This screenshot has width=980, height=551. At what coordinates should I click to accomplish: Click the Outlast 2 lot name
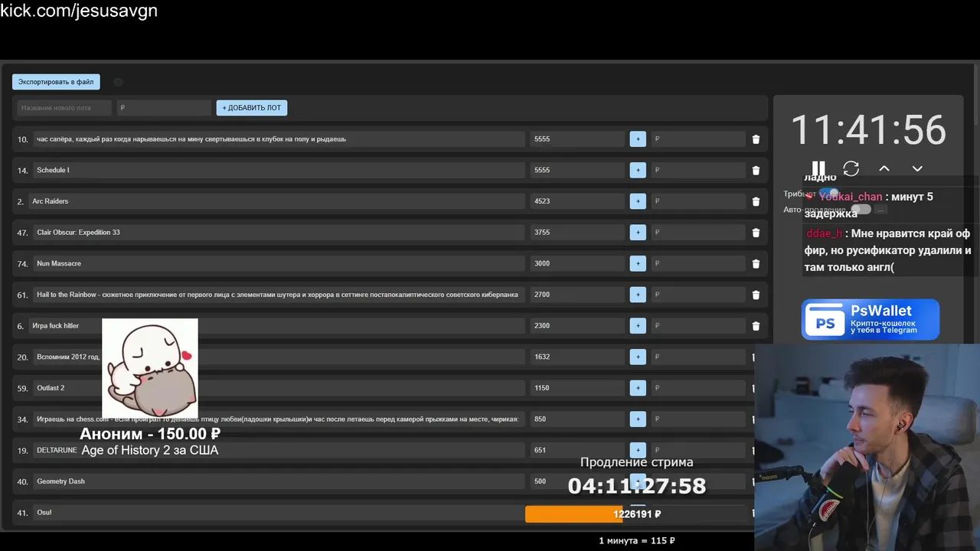coord(51,388)
